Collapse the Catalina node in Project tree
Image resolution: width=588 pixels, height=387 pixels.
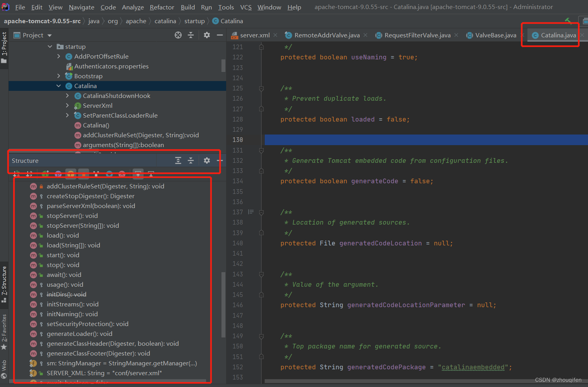pyautogui.click(x=59, y=86)
